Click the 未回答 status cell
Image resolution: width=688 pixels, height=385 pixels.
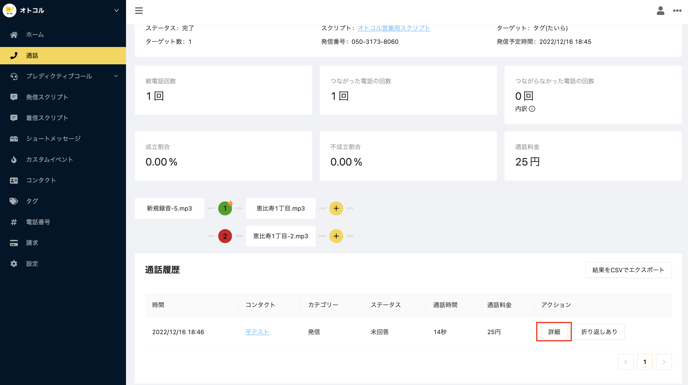click(380, 332)
